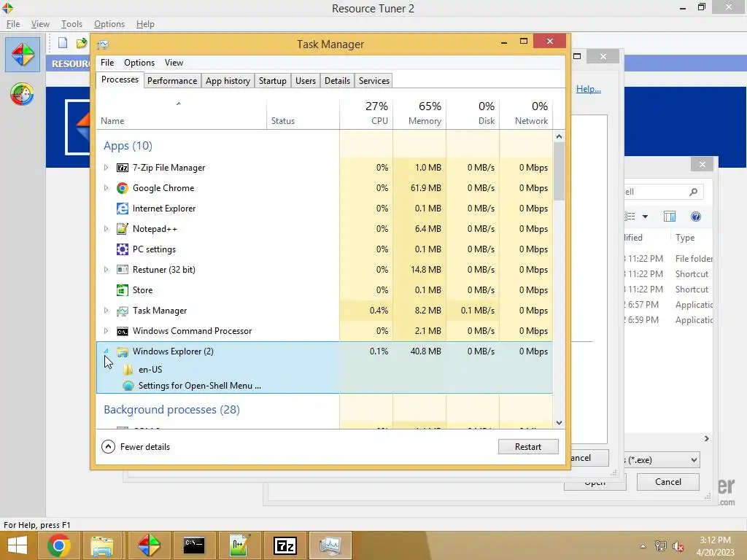The width and height of the screenshot is (747, 560).
Task: Sort processes by the Name column
Action: click(181, 113)
